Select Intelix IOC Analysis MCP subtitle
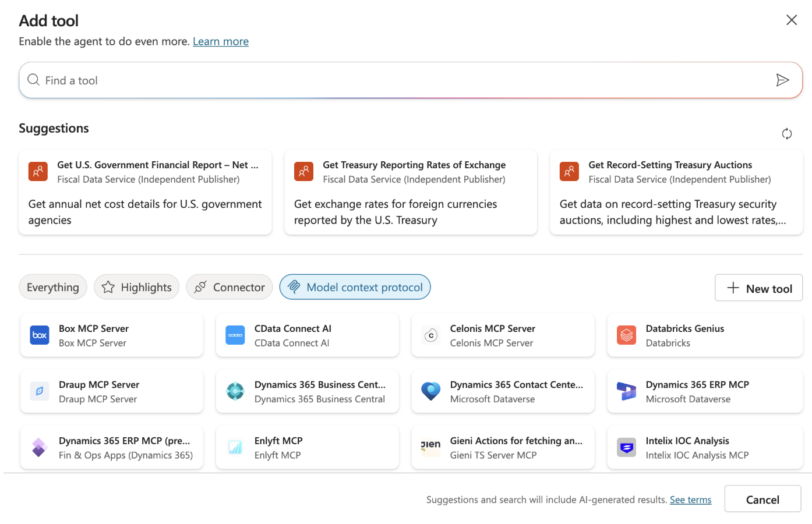Image resolution: width=812 pixels, height=524 pixels. point(697,455)
